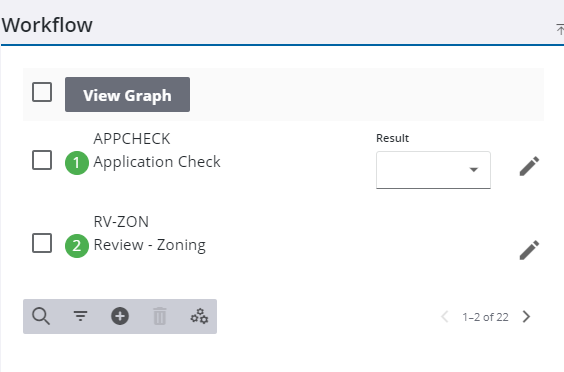Screen dimensions: 564x372
Task: Click the Workflow section heading
Action: 47,25
